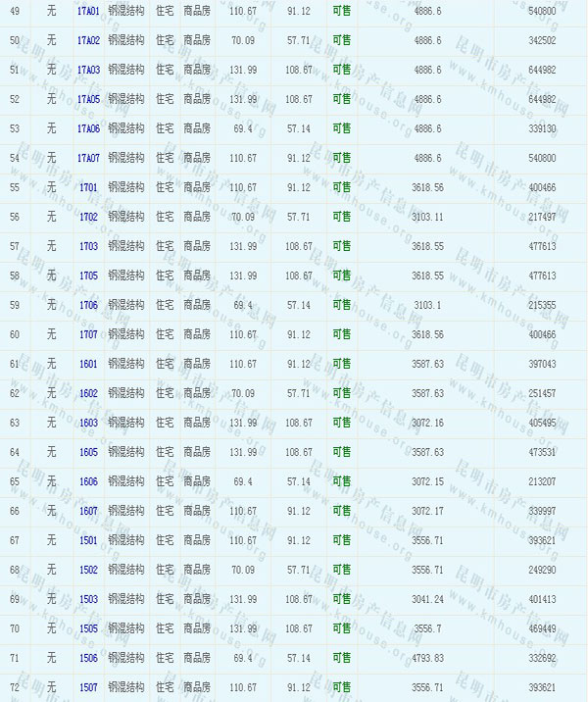588x702 pixels.
Task: Click room number 1707
Action: [x=88, y=334]
